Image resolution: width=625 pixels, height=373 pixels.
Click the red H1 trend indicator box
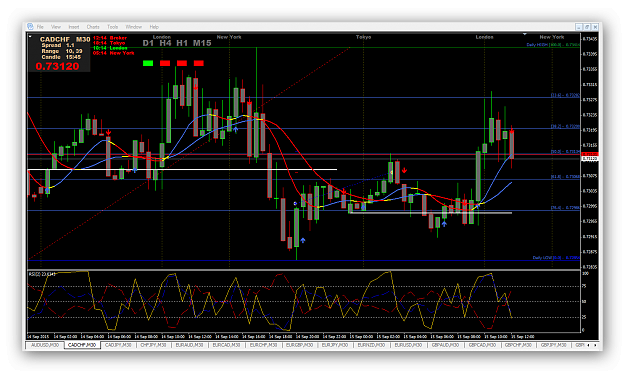(182, 63)
